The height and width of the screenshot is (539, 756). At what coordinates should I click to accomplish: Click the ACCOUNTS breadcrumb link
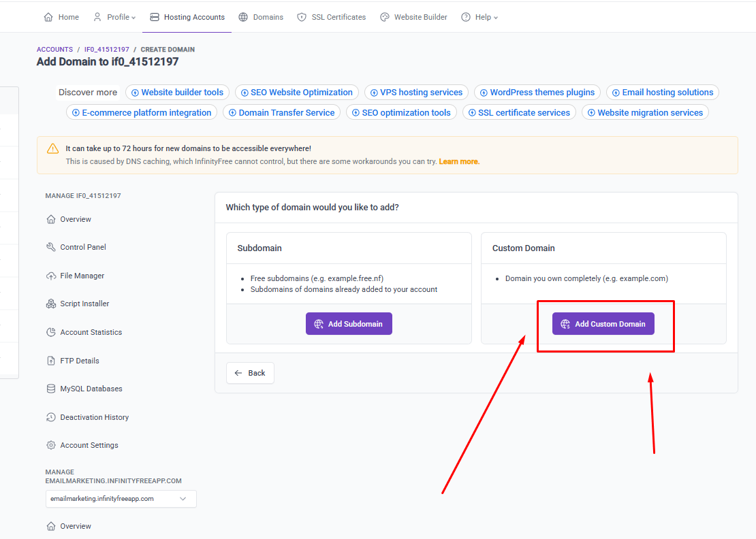[x=54, y=50]
